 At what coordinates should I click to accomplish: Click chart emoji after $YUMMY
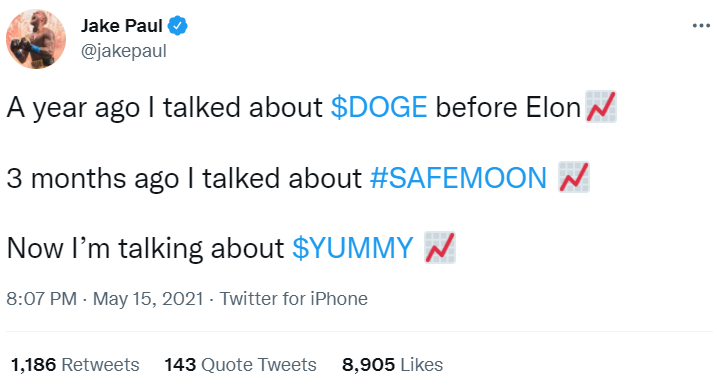(x=440, y=247)
